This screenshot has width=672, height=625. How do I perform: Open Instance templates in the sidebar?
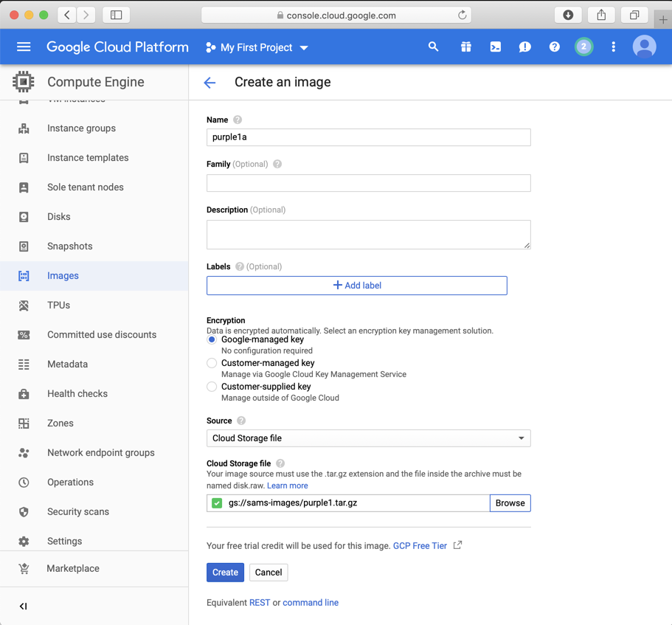click(x=88, y=158)
